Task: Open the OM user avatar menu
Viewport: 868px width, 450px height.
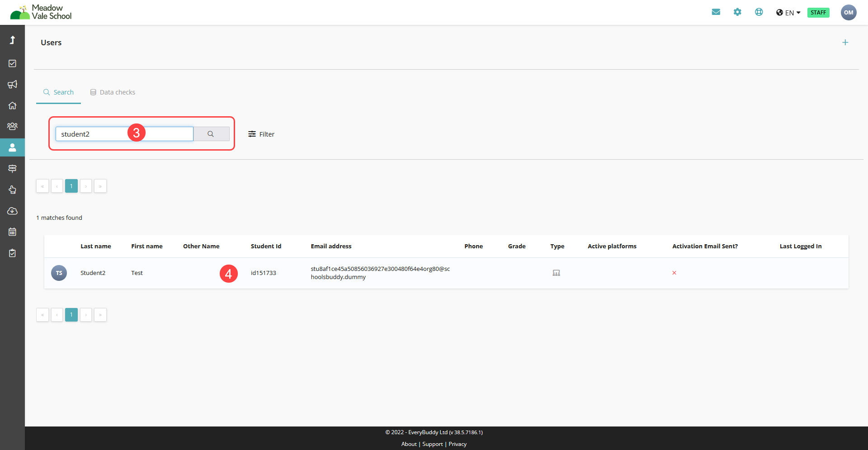Action: pyautogui.click(x=848, y=13)
